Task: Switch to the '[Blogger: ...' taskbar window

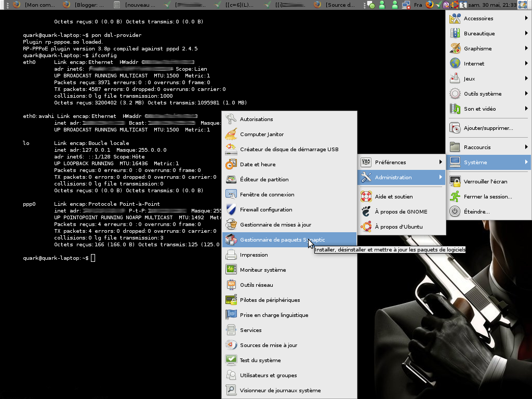Action: click(85, 5)
